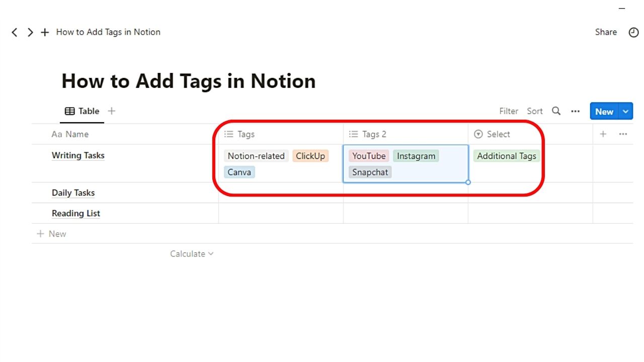
Task: Add a row with the New button below Reading List
Action: pos(52,233)
